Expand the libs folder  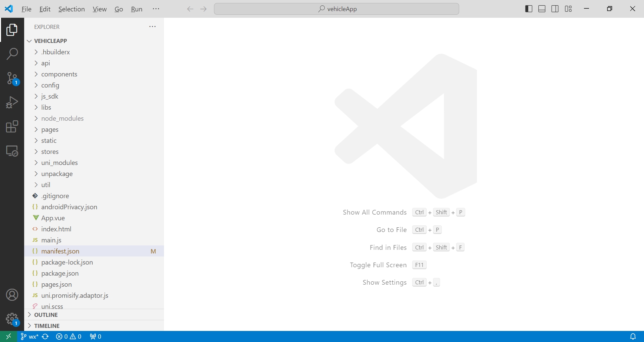pyautogui.click(x=94, y=107)
